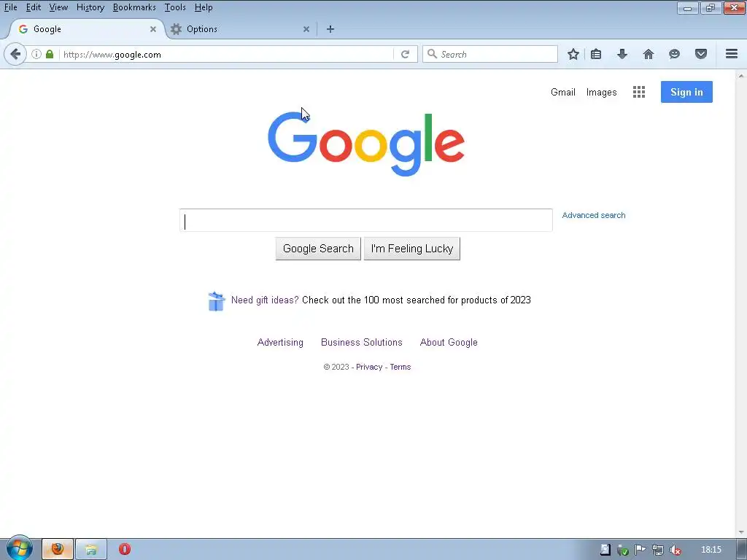Click the muted volume tray icon
Image resolution: width=747 pixels, height=560 pixels.
pos(675,550)
